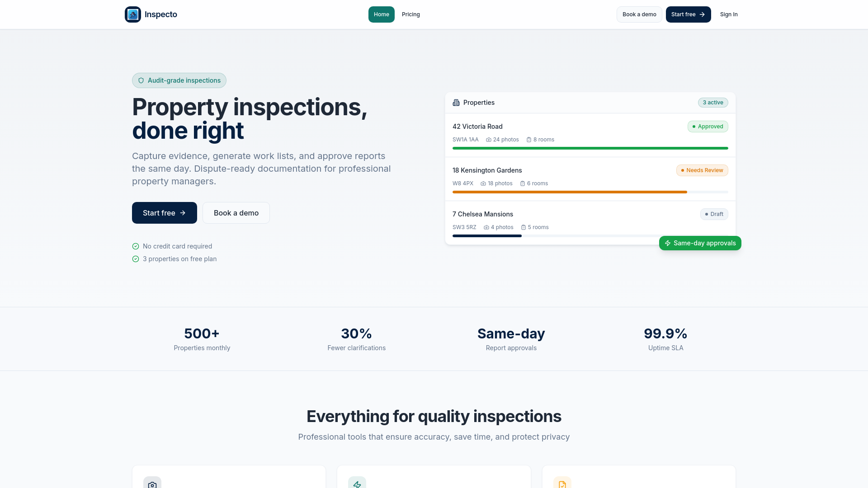Click the No credit card required text
Screen dimensions: 868x488
[177, 246]
